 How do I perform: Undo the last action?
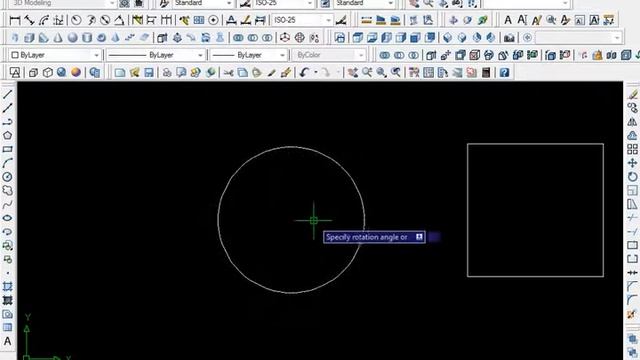[304, 72]
